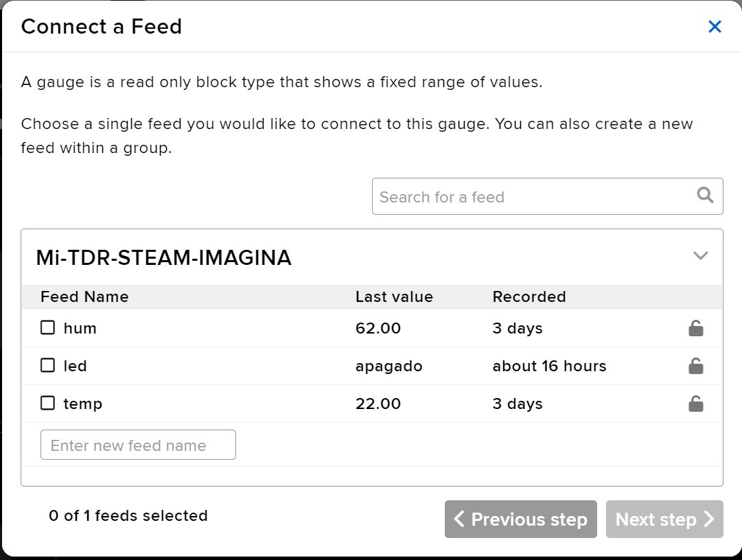Click the Mi-TDR-STEAM-IMAGINA group title
The width and height of the screenshot is (742, 560).
(164, 258)
